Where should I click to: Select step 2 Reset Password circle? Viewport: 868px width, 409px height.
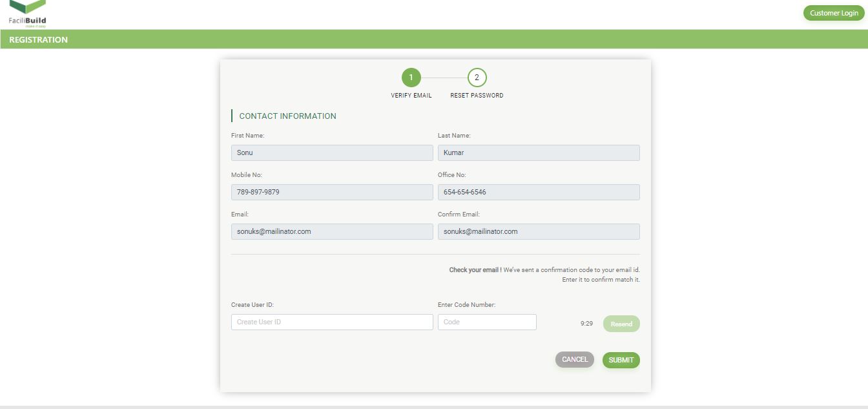click(x=477, y=78)
